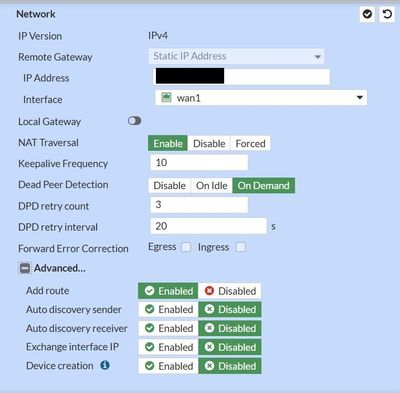Screen dimensions: 400x393
Task: Select Forced for NAT Traversal
Action: point(250,144)
